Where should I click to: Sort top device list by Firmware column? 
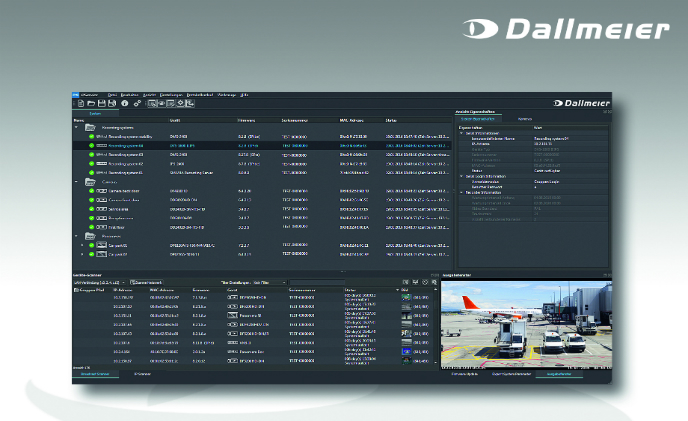point(246,120)
